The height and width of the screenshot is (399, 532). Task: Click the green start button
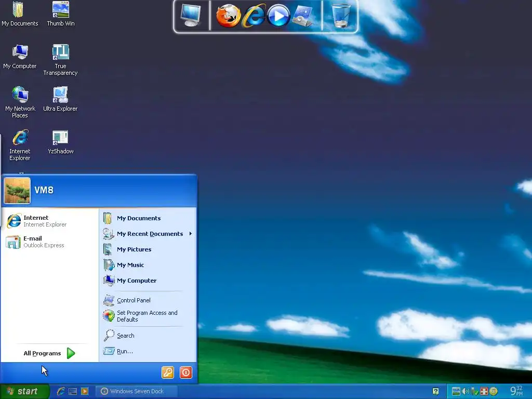[24, 392]
